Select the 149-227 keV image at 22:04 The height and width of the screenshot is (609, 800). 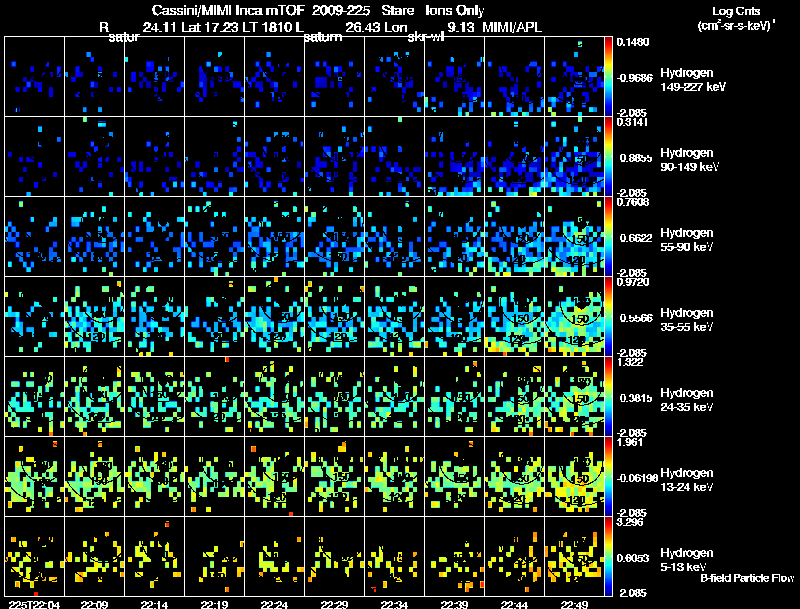click(x=35, y=77)
